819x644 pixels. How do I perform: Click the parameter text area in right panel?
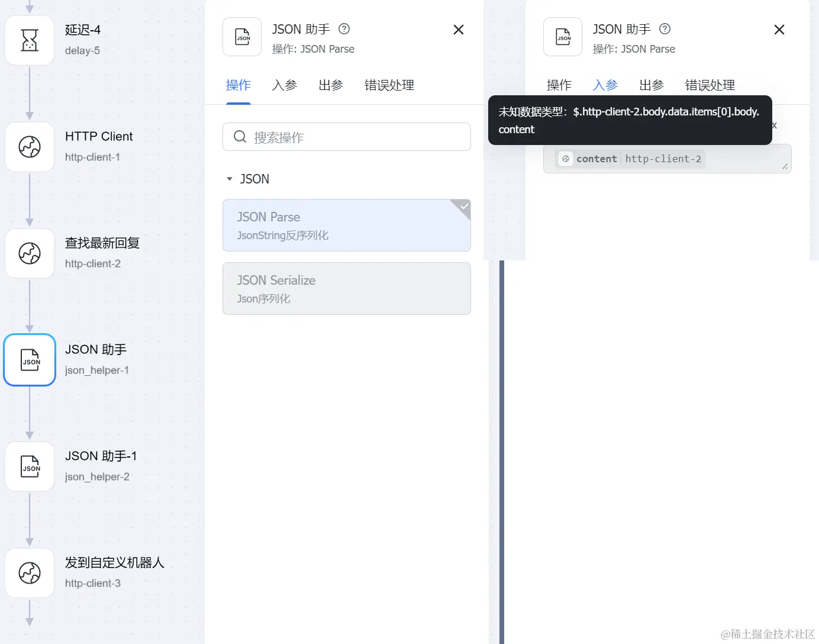668,159
